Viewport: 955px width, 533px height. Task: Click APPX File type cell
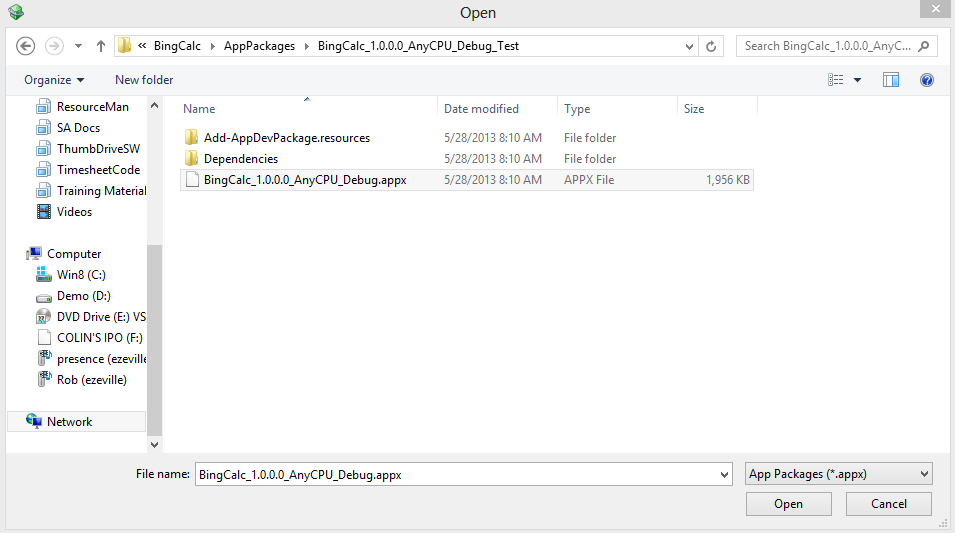pos(589,180)
